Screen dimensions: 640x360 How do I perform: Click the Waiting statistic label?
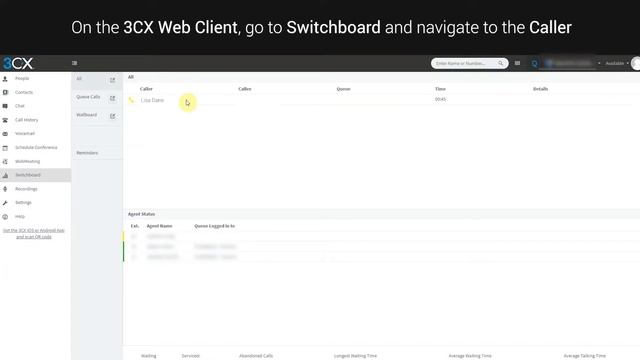(x=149, y=356)
